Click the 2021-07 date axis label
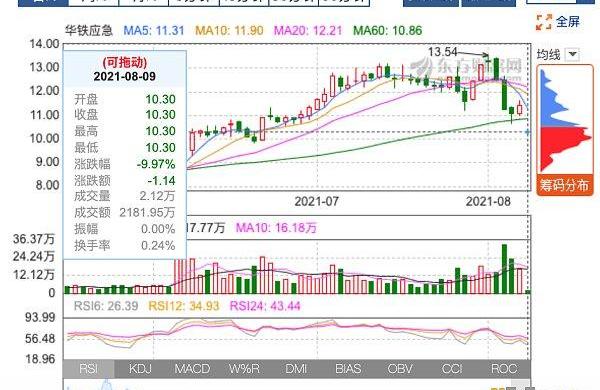 click(x=316, y=201)
